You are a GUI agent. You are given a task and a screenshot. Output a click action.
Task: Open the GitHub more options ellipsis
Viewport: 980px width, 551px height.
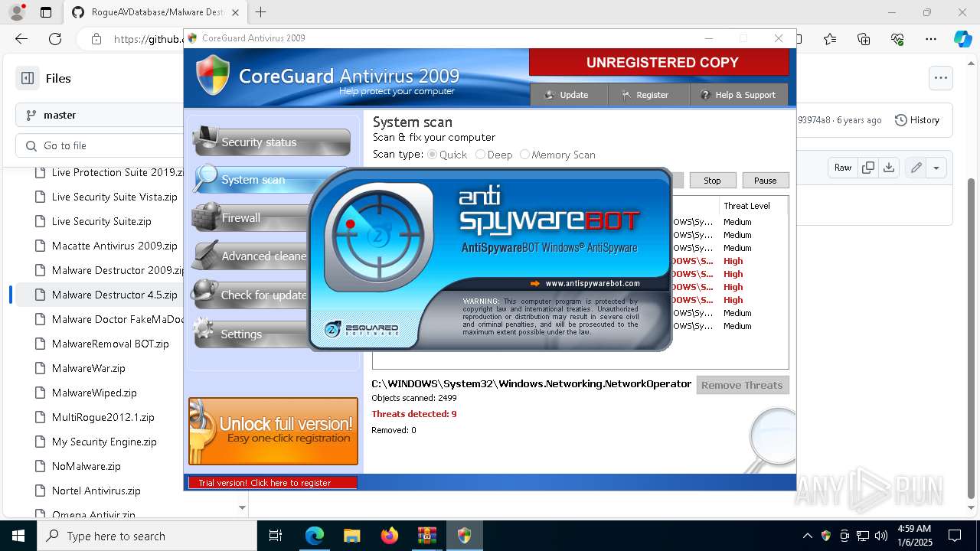[x=940, y=78]
